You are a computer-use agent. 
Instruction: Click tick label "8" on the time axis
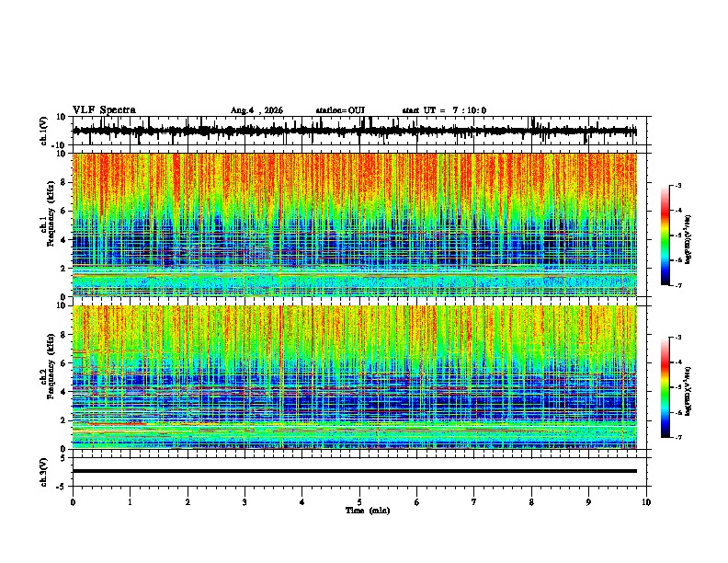pyautogui.click(x=531, y=502)
